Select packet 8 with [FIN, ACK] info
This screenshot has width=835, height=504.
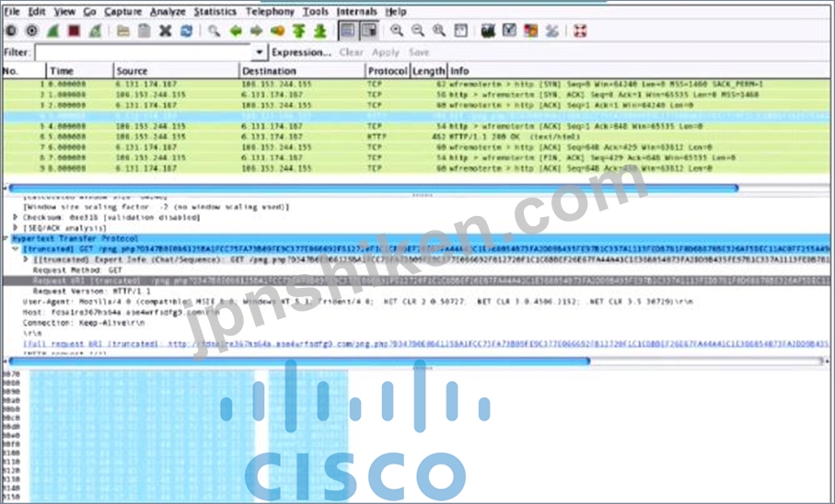tap(416, 157)
